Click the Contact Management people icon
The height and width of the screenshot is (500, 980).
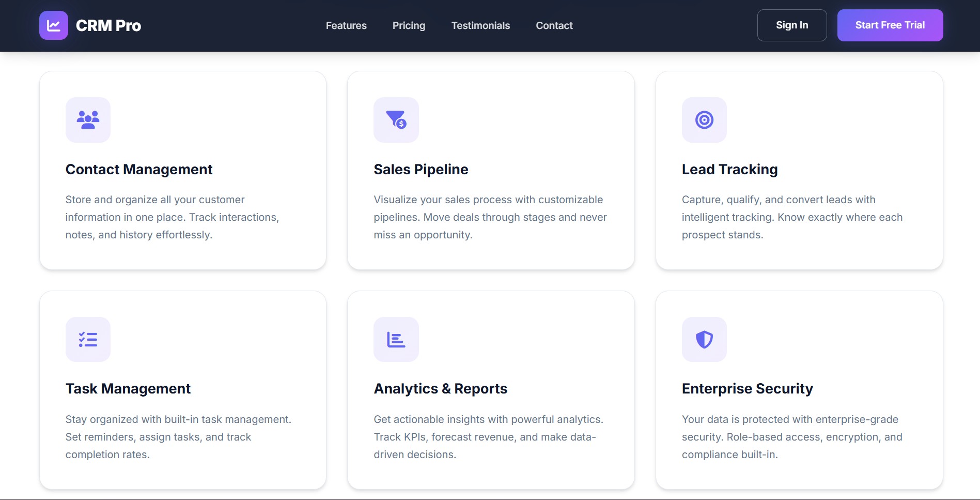click(x=88, y=120)
